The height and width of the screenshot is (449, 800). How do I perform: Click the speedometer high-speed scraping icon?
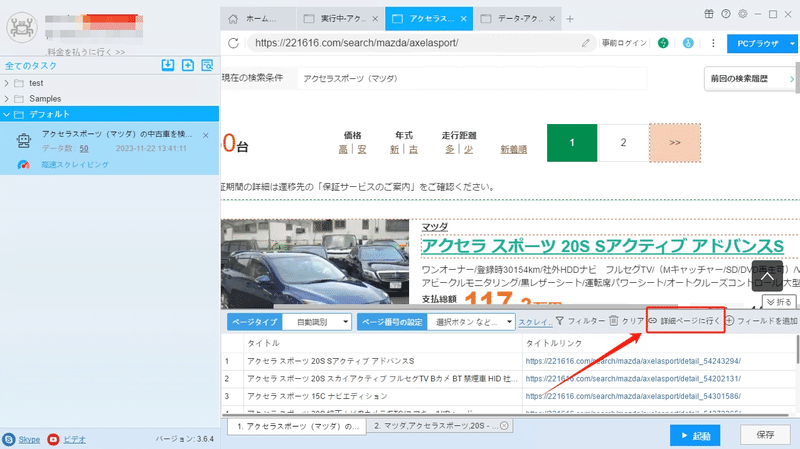tap(23, 165)
